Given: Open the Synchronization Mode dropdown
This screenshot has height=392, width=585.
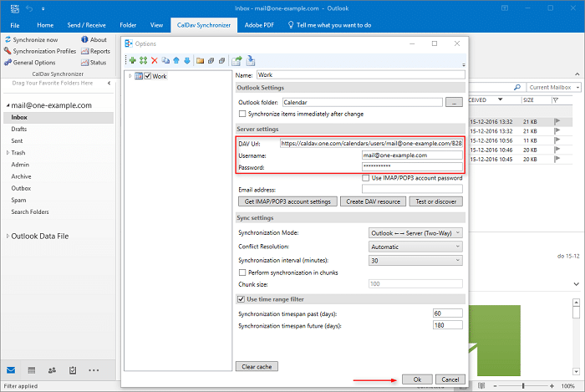Looking at the screenshot, I should (415, 232).
